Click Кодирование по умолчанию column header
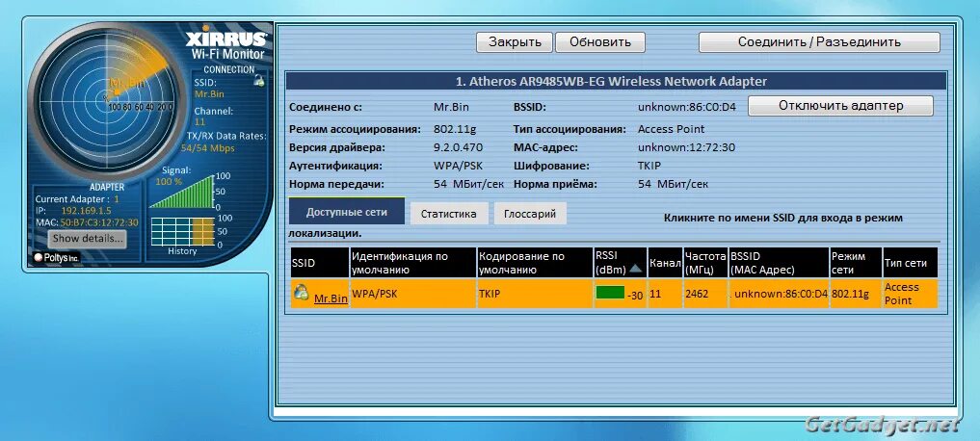Image resolution: width=980 pixels, height=441 pixels. (535, 262)
